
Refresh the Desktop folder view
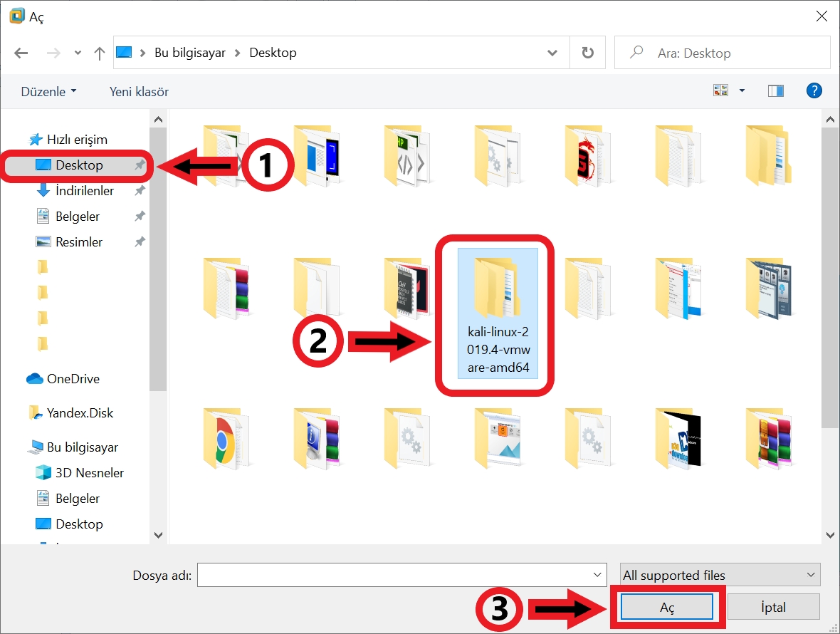(588, 53)
